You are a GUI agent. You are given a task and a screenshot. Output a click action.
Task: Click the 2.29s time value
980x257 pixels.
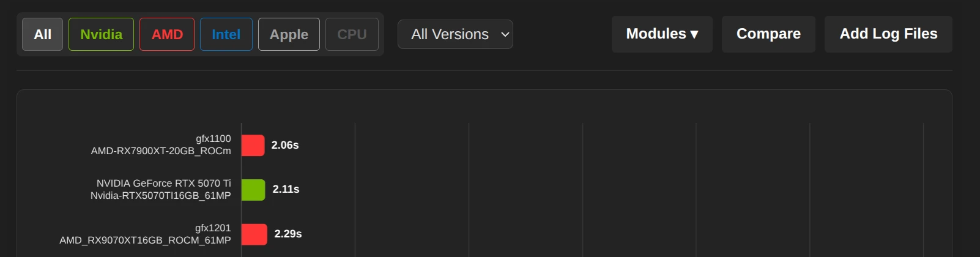(x=288, y=234)
